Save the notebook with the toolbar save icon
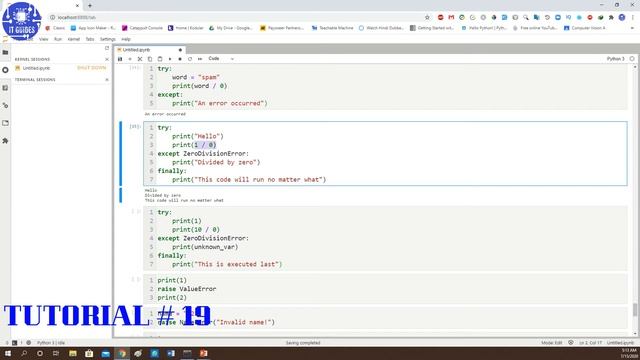Viewport: 640px width, 360px height. click(x=120, y=59)
